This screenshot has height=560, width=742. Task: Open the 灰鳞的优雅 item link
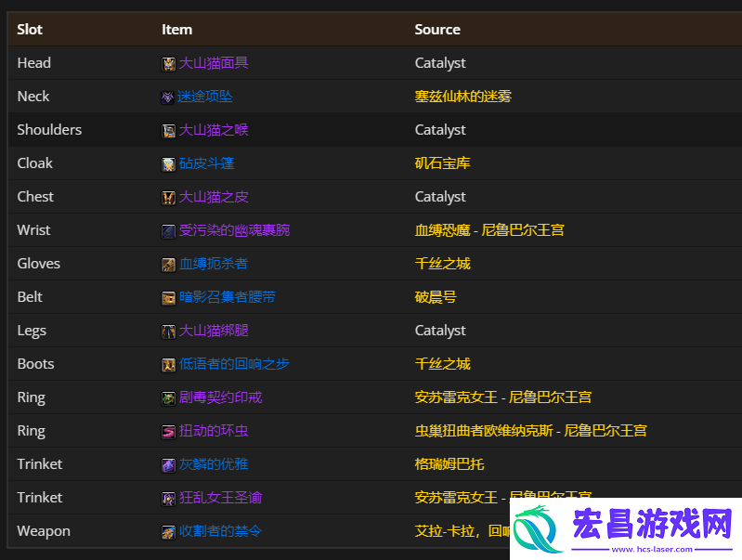(214, 464)
